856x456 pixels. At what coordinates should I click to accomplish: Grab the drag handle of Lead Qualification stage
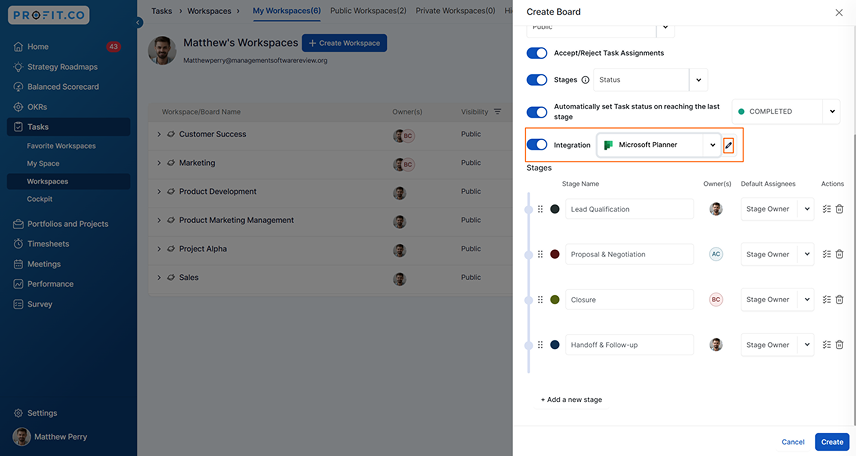tap(540, 209)
